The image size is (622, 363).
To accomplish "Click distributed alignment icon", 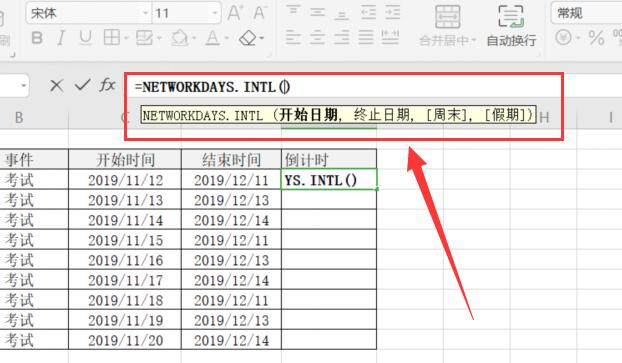I will point(390,37).
